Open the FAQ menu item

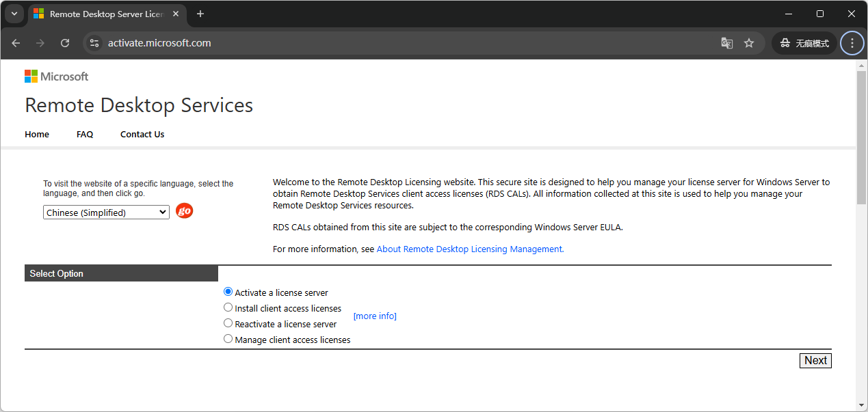click(85, 135)
